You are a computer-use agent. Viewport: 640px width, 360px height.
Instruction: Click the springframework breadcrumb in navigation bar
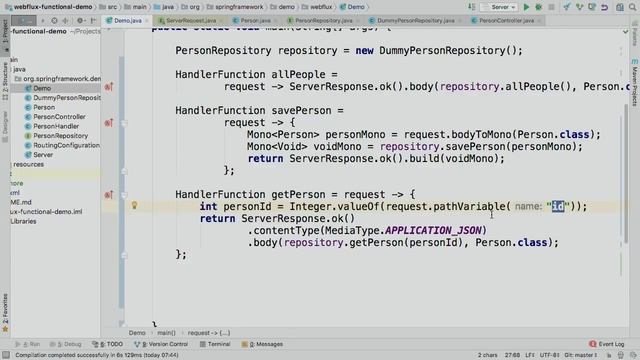point(235,7)
